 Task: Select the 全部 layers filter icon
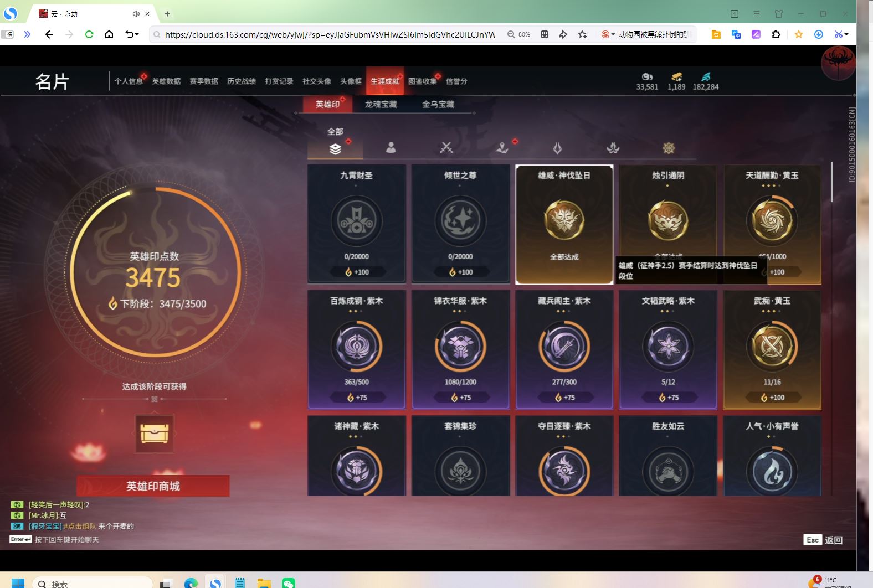pos(335,148)
